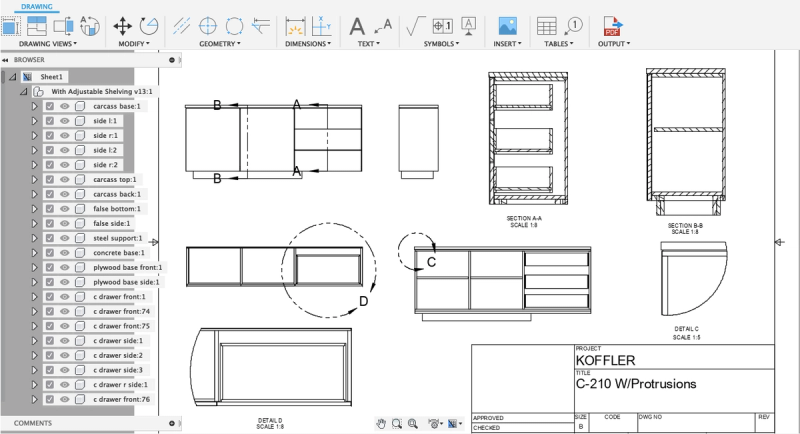This screenshot has height=434, width=800.
Task: Select the Balloon tool icon
Action: pos(573,26)
